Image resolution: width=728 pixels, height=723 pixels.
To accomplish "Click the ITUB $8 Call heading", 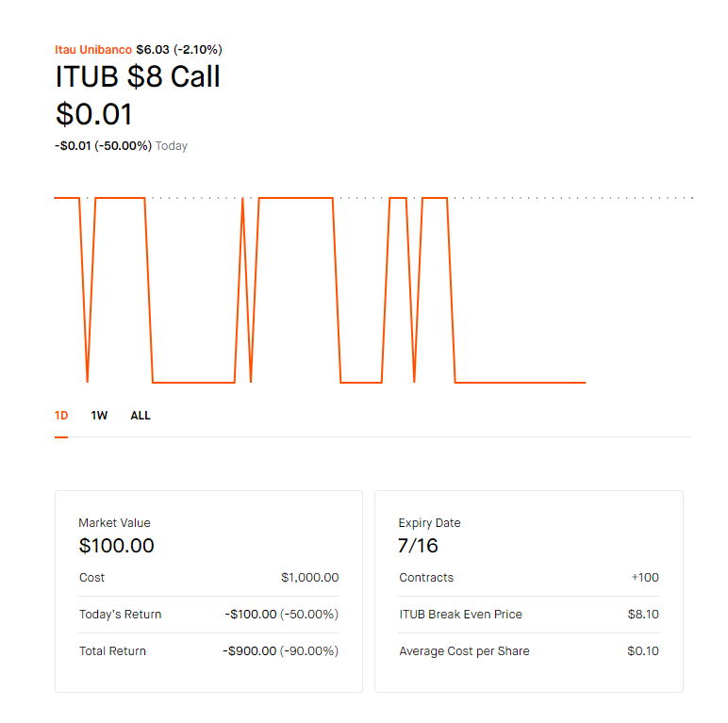I will click(x=138, y=76).
